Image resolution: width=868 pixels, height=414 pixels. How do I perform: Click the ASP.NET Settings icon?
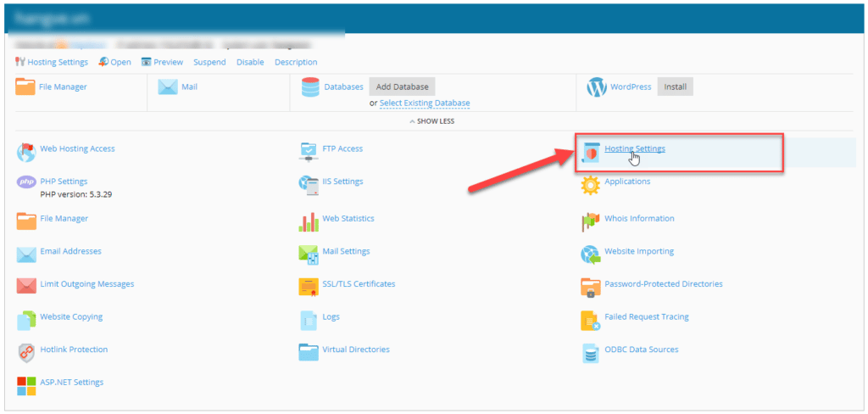(26, 385)
